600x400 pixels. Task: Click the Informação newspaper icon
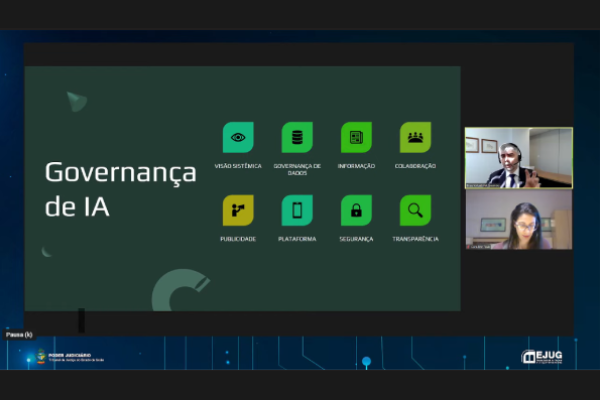click(x=356, y=137)
